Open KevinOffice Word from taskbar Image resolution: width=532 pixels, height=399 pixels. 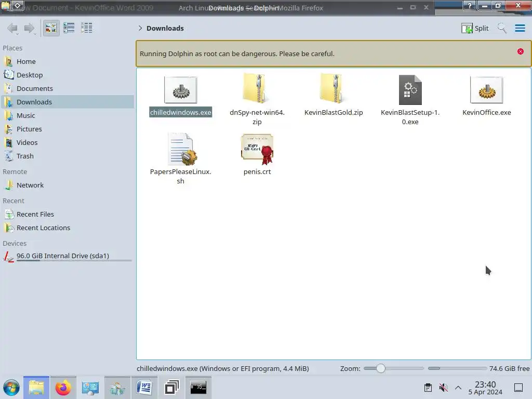(x=144, y=388)
